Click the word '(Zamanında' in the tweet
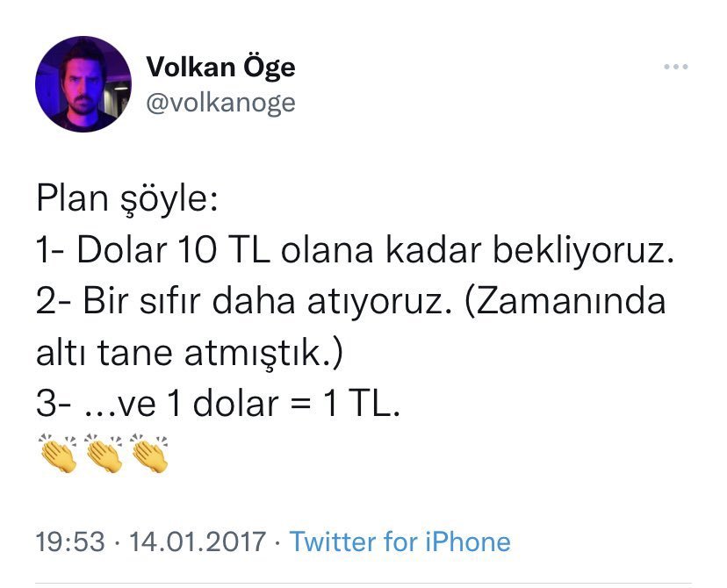Screen dimensions: 727x588 (x=565, y=302)
